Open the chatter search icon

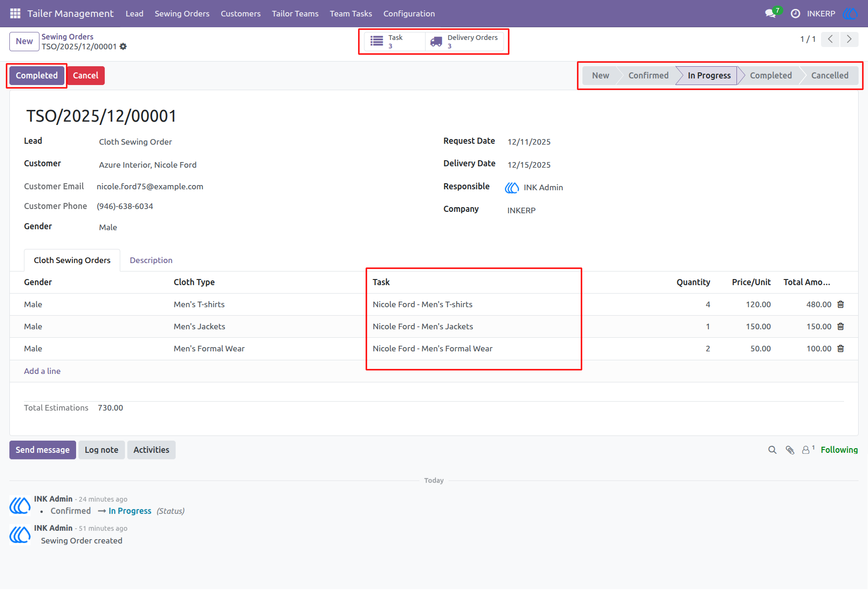[x=772, y=450]
